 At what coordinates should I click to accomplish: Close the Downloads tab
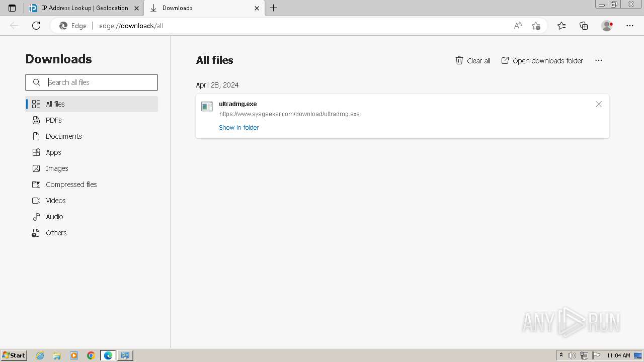pos(257,8)
